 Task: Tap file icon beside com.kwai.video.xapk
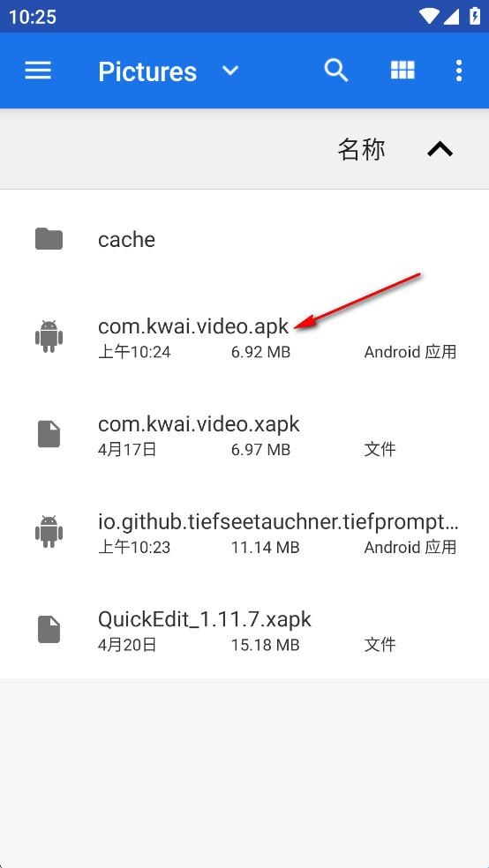(49, 434)
